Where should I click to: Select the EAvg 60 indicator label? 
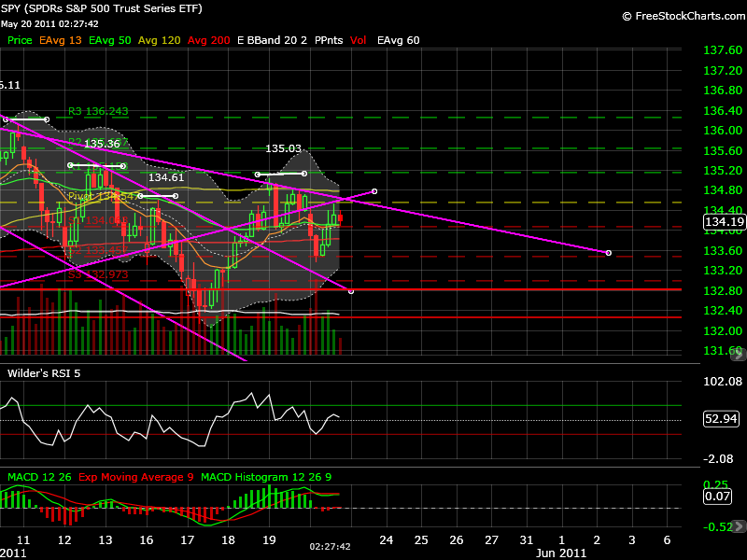[x=398, y=41]
